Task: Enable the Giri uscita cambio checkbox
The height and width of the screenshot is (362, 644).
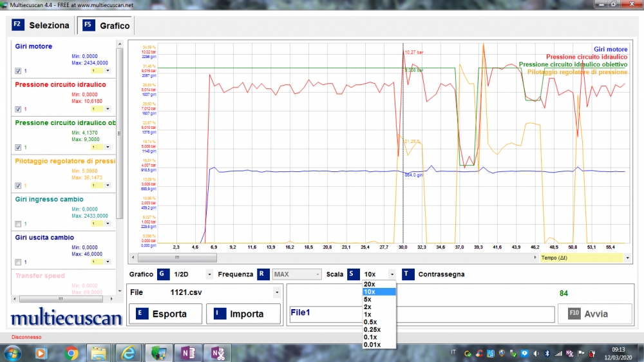Action: click(18, 262)
